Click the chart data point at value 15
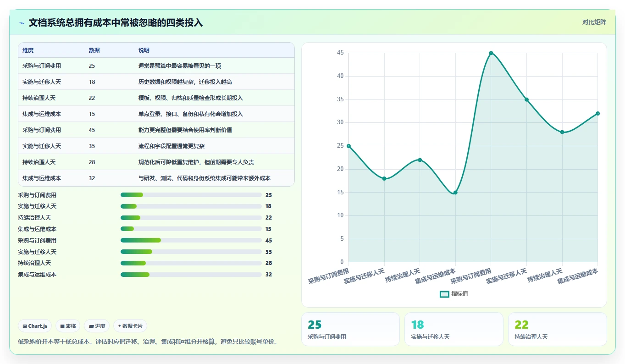 [x=455, y=193]
